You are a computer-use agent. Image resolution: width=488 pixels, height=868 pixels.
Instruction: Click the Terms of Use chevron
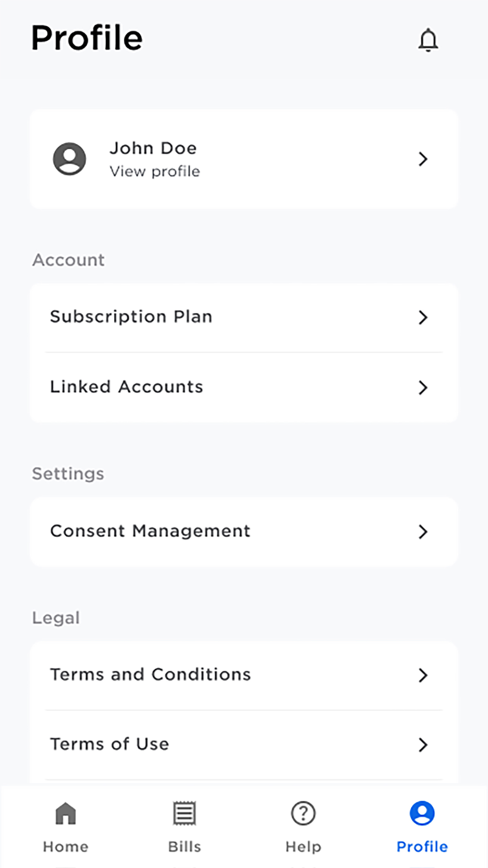pos(423,745)
